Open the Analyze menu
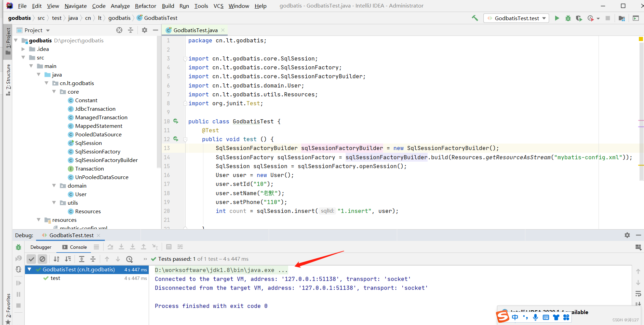 point(120,6)
